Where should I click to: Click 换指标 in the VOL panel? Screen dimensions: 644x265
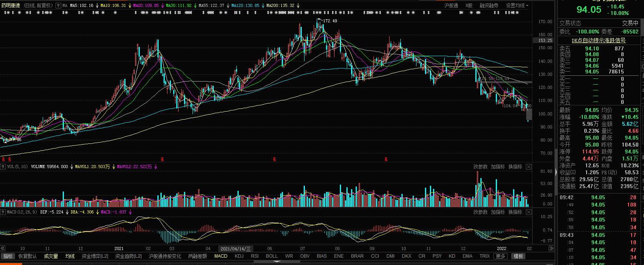[515, 167]
